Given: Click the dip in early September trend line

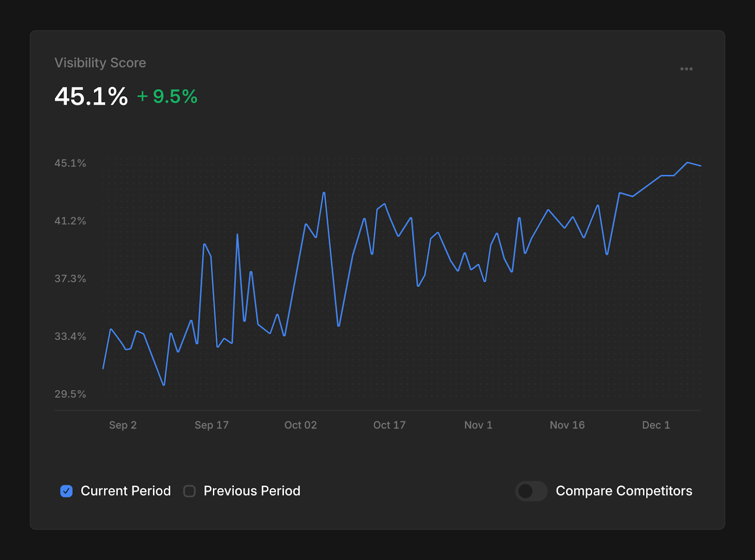Looking at the screenshot, I should [x=163, y=385].
